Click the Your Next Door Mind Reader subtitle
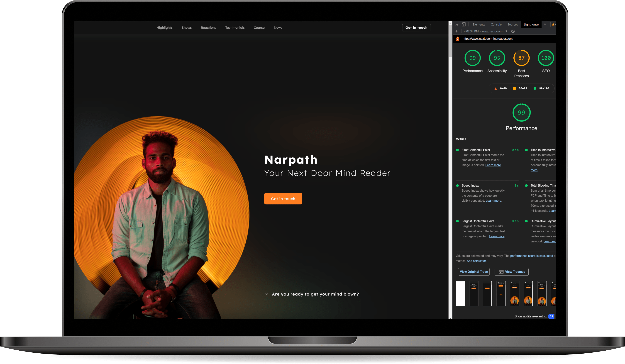 [327, 173]
